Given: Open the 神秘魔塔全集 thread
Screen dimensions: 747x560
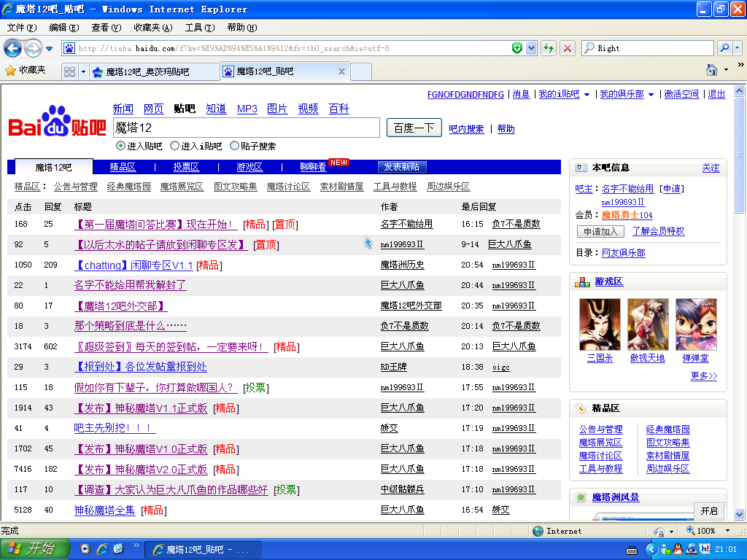Looking at the screenshot, I should (x=105, y=510).
